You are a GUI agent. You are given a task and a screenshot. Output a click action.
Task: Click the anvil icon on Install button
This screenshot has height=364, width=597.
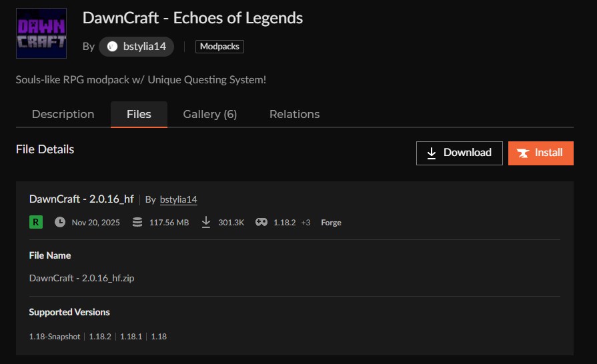[524, 153]
